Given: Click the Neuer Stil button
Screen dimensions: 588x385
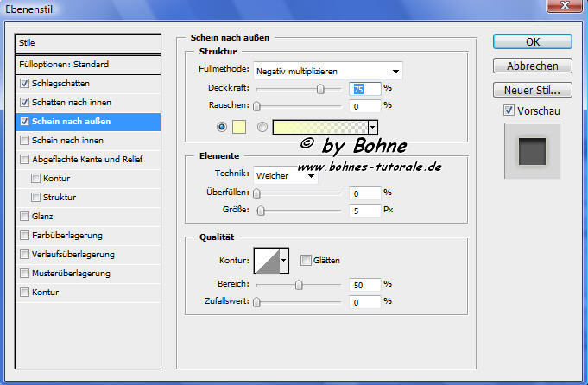Looking at the screenshot, I should pyautogui.click(x=533, y=90).
